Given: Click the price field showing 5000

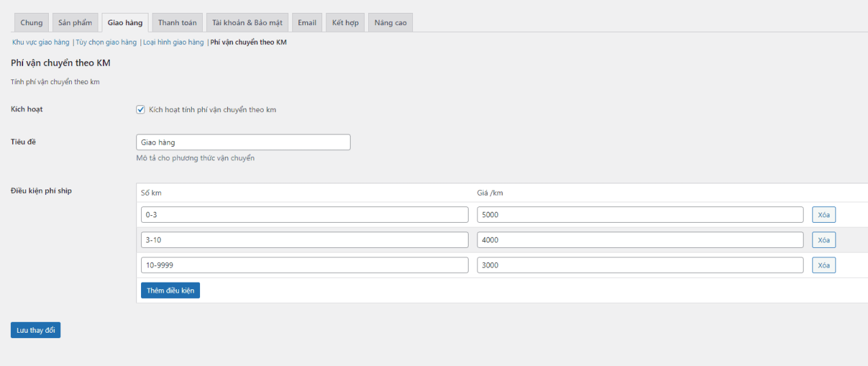Looking at the screenshot, I should pyautogui.click(x=640, y=215).
